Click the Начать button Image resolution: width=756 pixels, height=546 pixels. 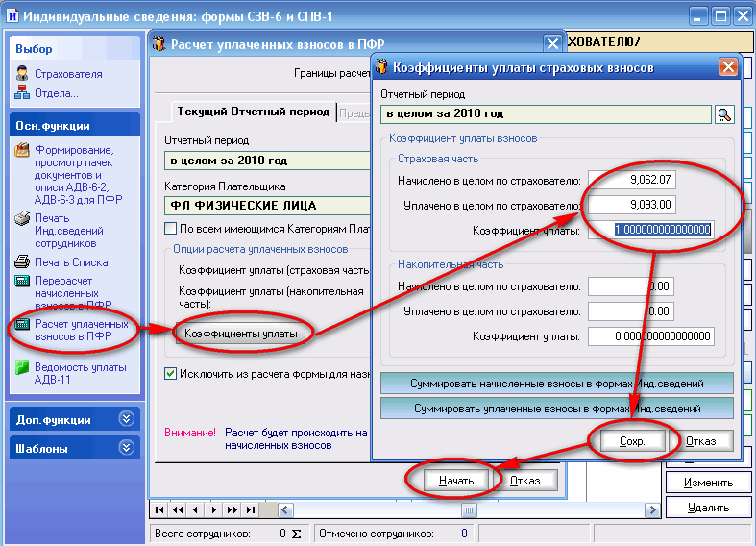point(456,481)
